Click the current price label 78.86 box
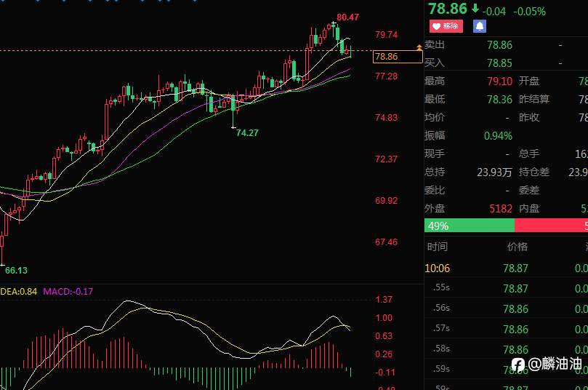The height and width of the screenshot is (390, 588). tap(398, 57)
